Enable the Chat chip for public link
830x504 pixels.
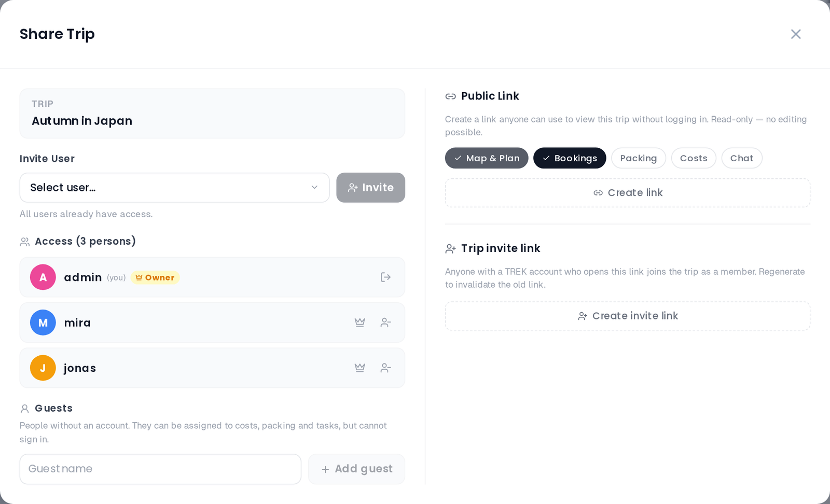click(742, 158)
